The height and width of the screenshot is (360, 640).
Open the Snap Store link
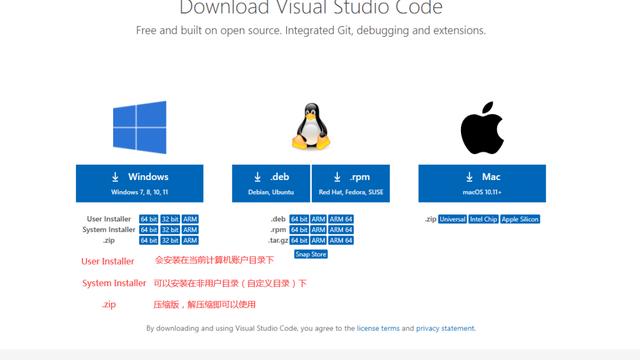pos(311,254)
